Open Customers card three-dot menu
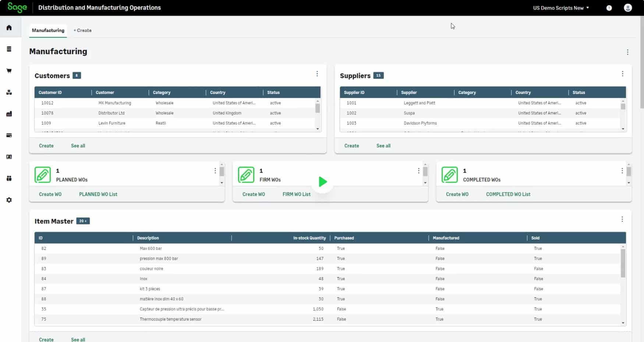The image size is (644, 342). [x=317, y=74]
